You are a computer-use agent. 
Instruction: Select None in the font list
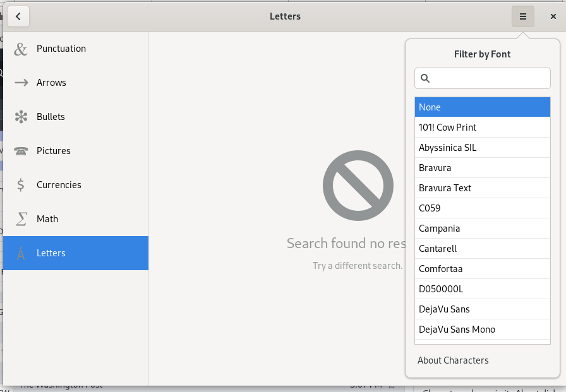tap(482, 107)
